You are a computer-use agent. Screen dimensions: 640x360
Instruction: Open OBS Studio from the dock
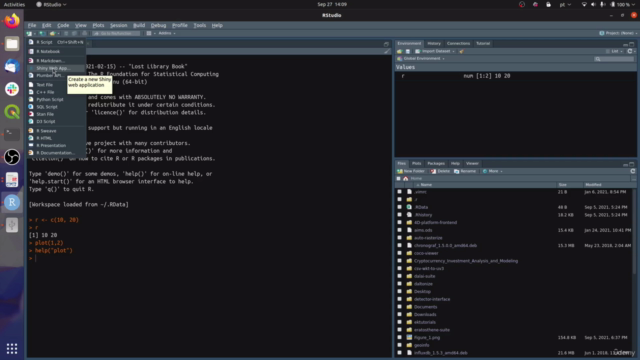point(12,157)
